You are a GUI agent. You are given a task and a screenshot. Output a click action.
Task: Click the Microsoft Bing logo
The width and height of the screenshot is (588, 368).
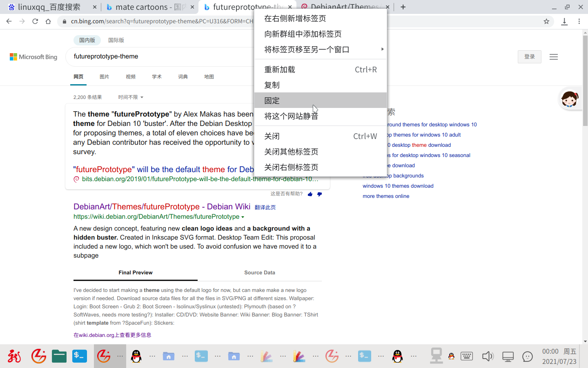pyautogui.click(x=33, y=57)
